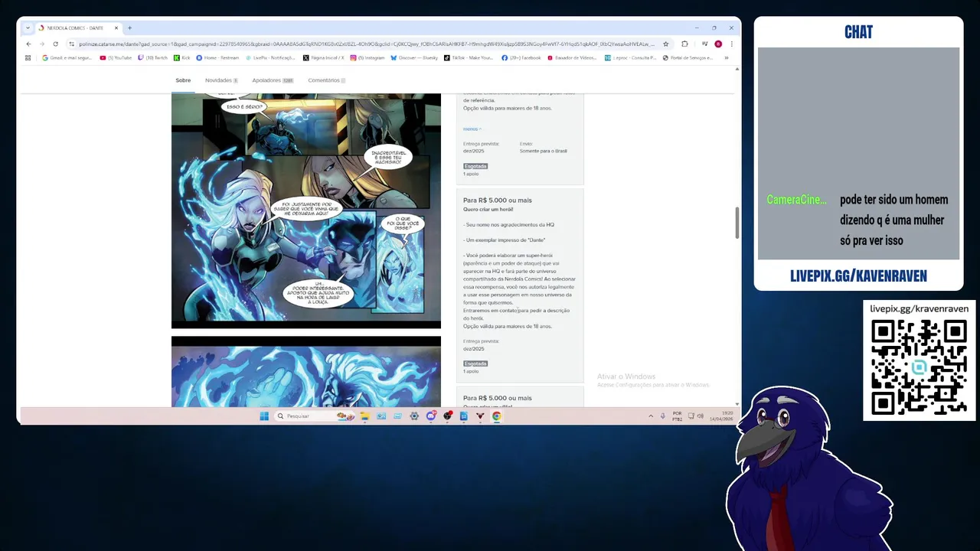Switch to the Comentários tab
This screenshot has width=980, height=551.
[x=326, y=80]
